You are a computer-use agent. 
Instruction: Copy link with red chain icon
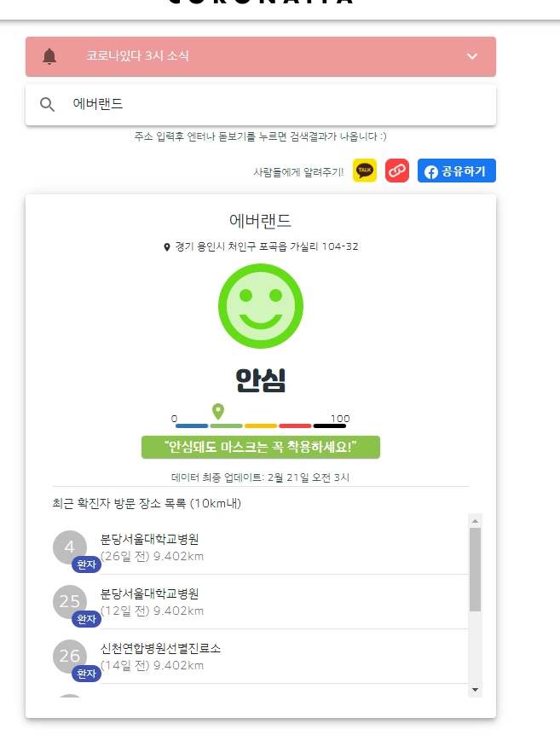click(x=397, y=171)
